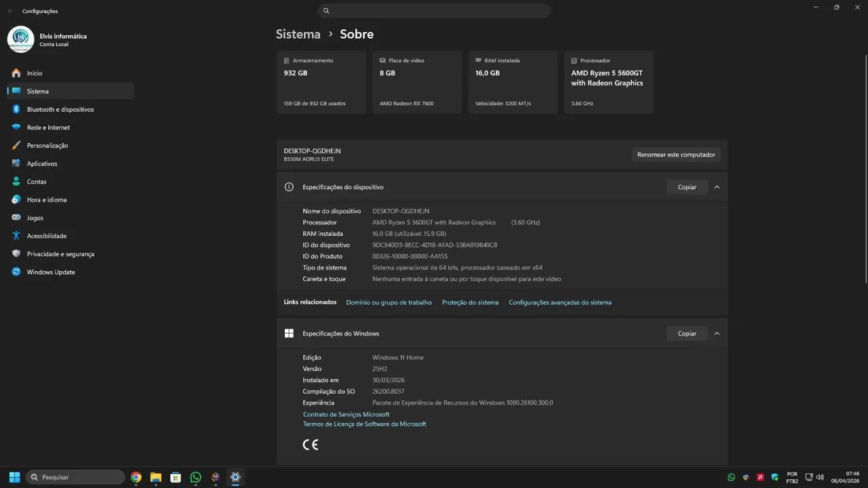Click the settings search field at top

(x=434, y=11)
